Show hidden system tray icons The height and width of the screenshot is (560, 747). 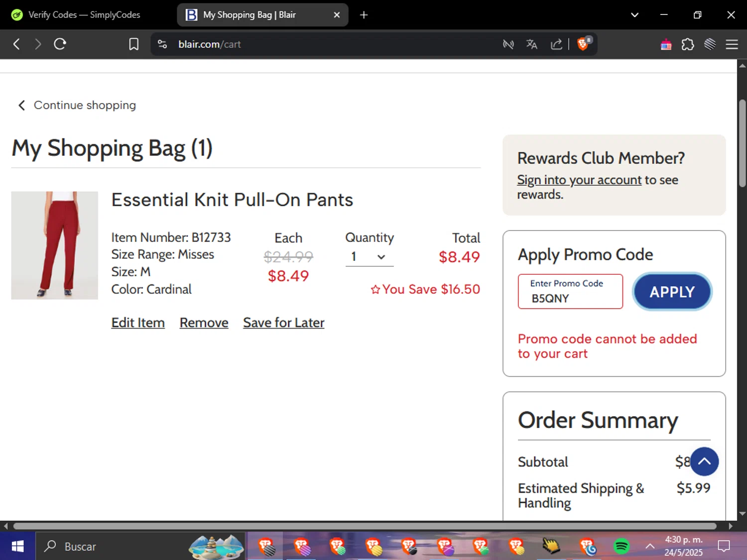coord(650,546)
